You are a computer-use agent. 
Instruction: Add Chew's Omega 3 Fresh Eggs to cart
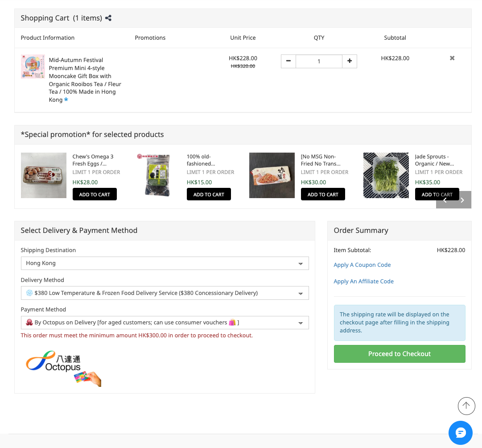(95, 194)
